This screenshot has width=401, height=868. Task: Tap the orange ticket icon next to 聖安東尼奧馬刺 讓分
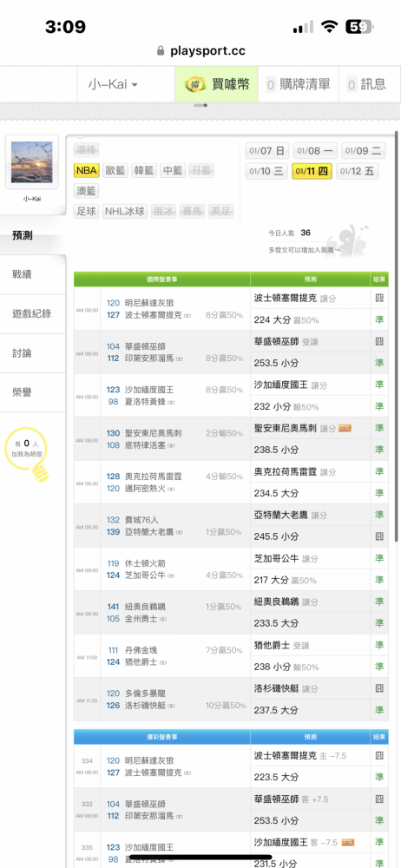[345, 428]
